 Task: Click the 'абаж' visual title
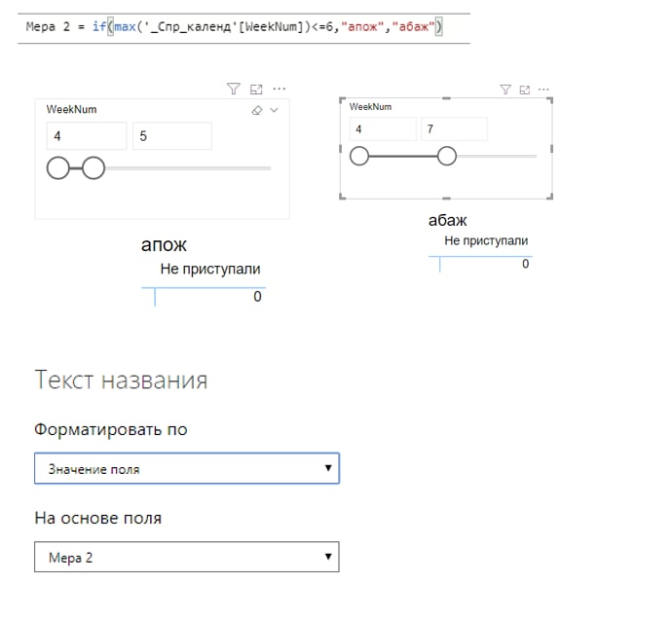pyautogui.click(x=447, y=221)
